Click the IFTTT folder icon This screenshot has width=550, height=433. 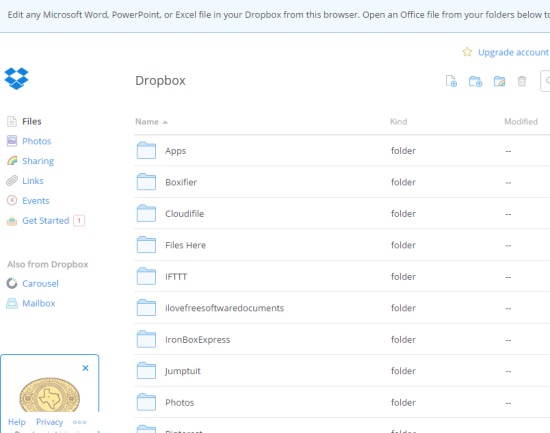tap(146, 277)
